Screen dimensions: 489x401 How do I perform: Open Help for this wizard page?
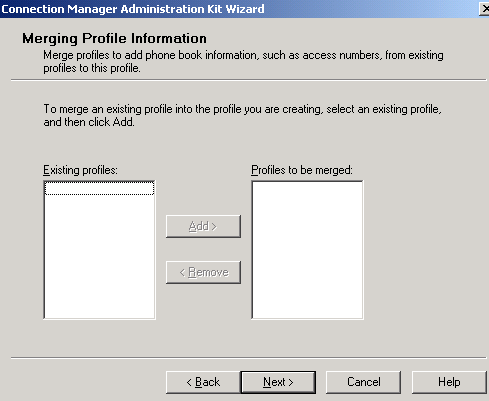(x=449, y=382)
